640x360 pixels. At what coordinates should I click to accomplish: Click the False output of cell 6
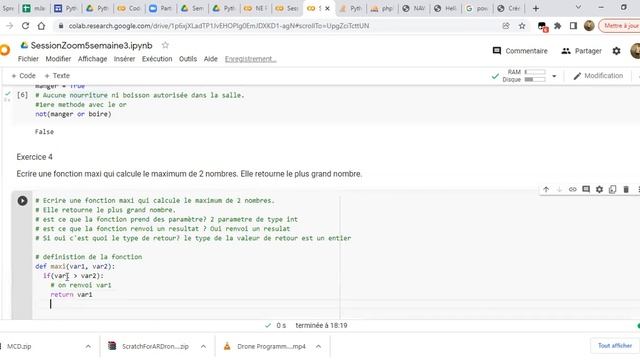[44, 132]
